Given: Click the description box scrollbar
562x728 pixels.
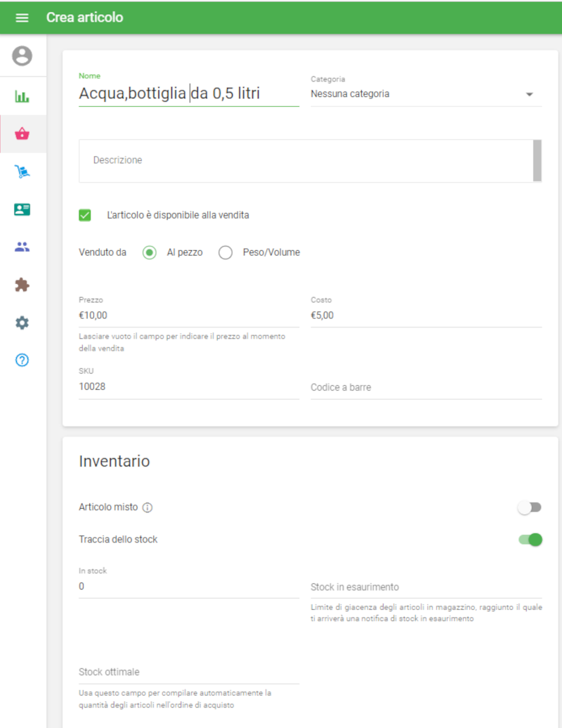Looking at the screenshot, I should point(537,161).
